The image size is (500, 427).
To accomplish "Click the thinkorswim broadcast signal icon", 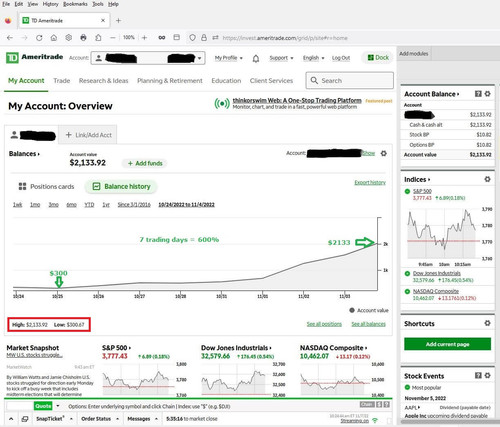I will click(222, 104).
